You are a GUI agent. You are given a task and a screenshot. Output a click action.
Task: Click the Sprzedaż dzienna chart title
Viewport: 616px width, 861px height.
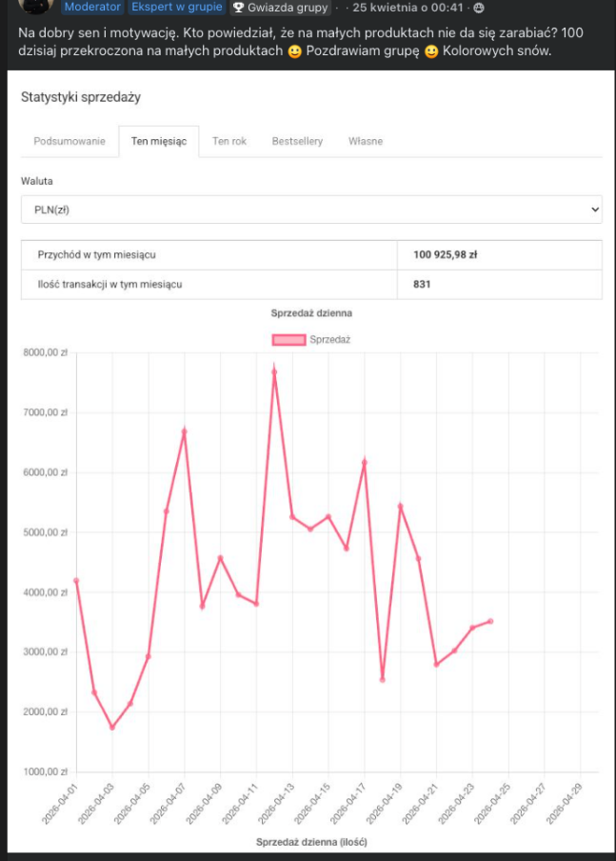311,313
